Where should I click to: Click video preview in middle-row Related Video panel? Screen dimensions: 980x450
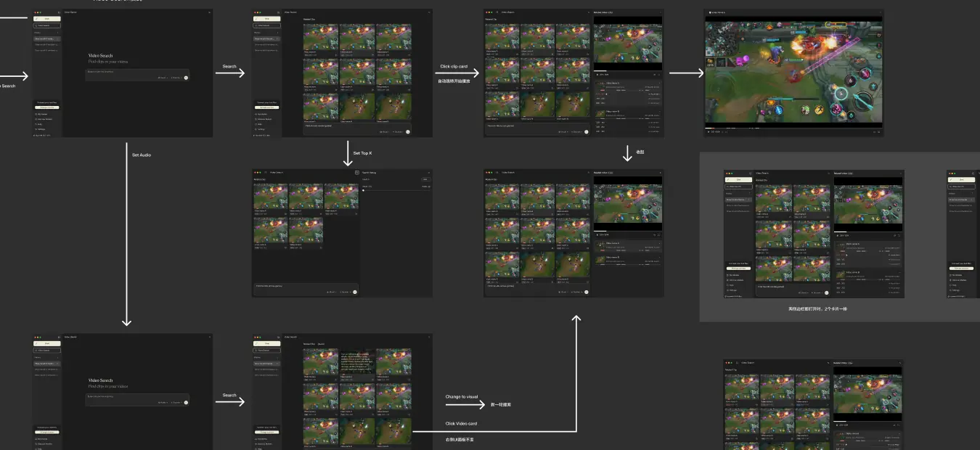coord(628,203)
